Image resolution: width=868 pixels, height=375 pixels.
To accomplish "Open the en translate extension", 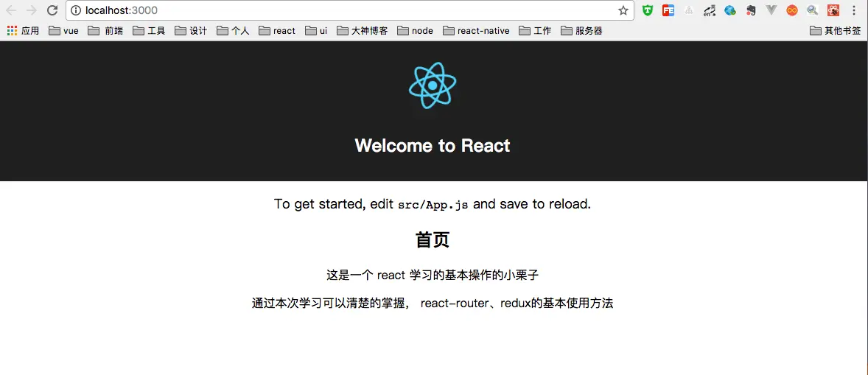I will coord(709,10).
